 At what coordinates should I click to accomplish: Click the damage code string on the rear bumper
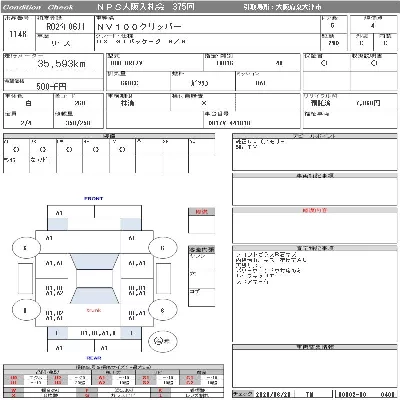point(98,333)
